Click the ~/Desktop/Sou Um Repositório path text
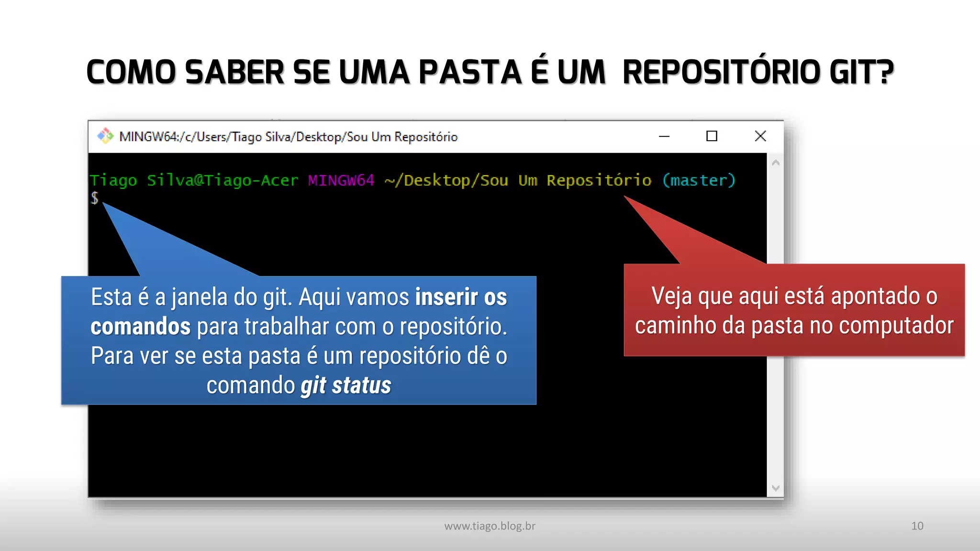The width and height of the screenshot is (980, 551). [518, 180]
